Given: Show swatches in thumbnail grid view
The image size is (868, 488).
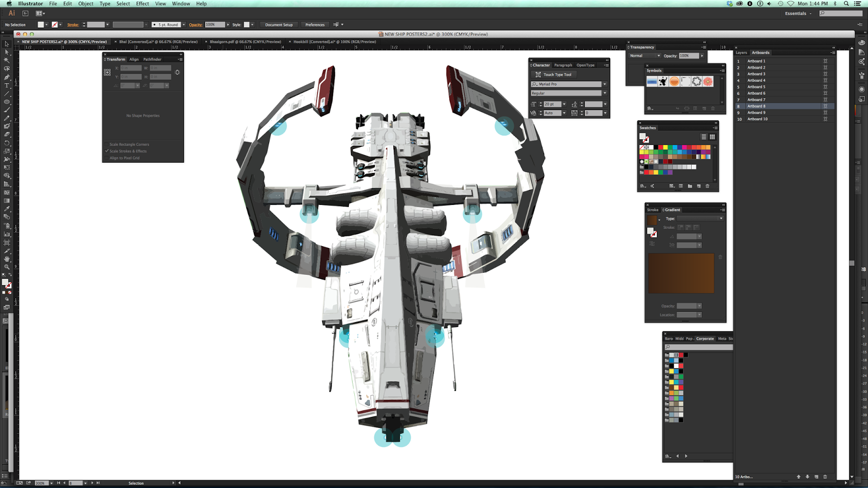Looking at the screenshot, I should [x=712, y=137].
